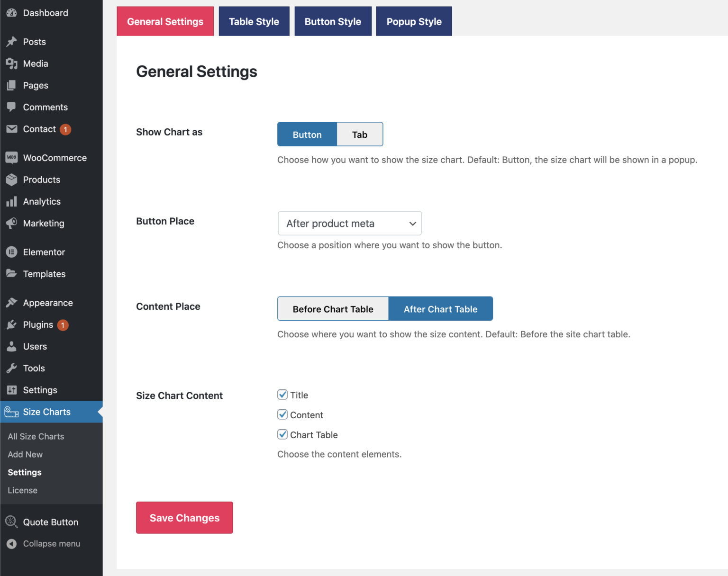Select Tab for Show Chart as

pos(360,135)
